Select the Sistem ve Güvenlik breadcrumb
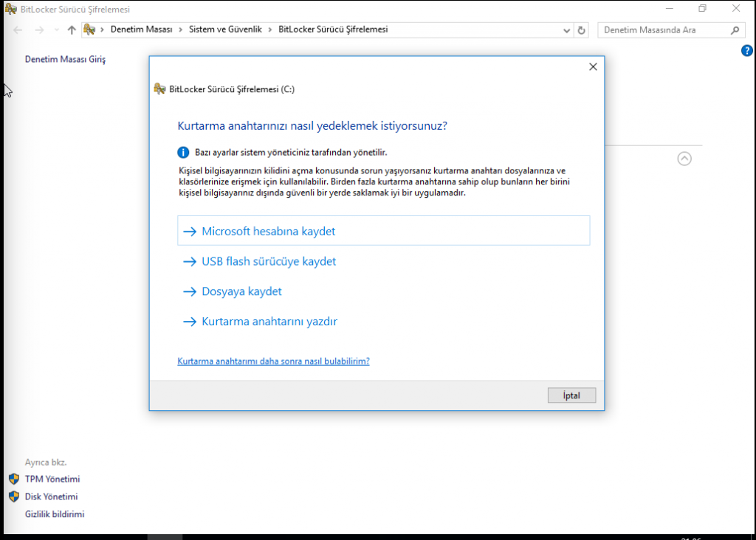 point(224,30)
